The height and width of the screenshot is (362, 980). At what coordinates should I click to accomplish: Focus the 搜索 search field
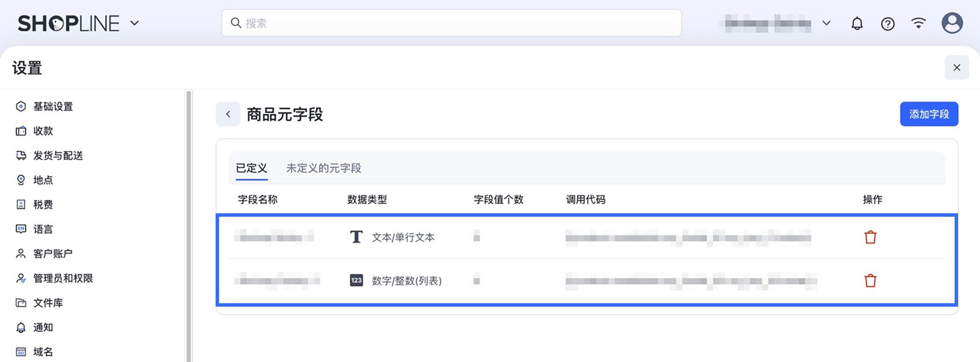point(451,23)
